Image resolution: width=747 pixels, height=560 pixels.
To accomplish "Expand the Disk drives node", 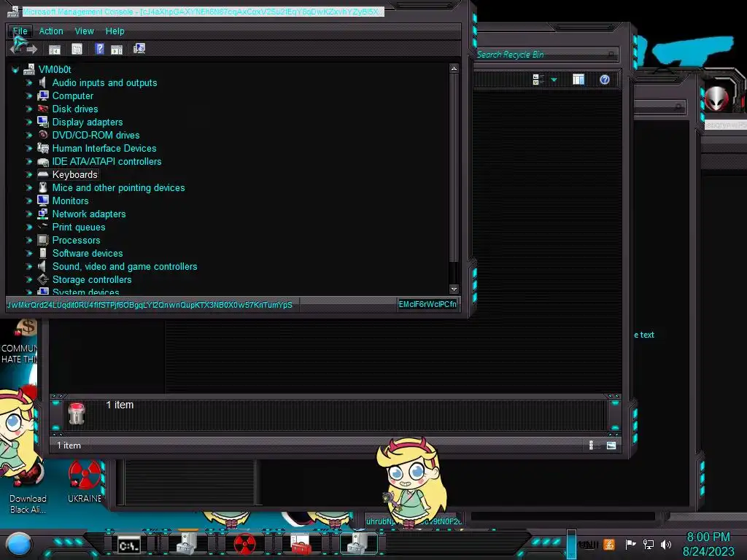I will [28, 109].
